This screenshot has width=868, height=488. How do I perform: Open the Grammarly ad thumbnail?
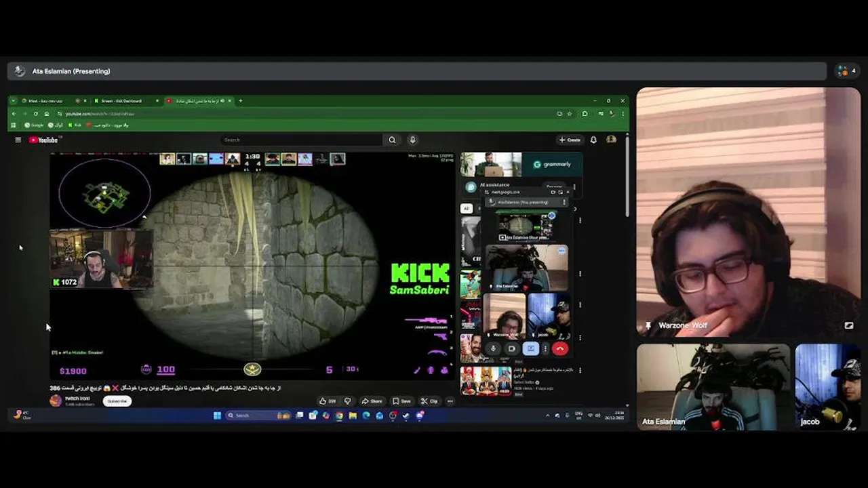(x=521, y=165)
